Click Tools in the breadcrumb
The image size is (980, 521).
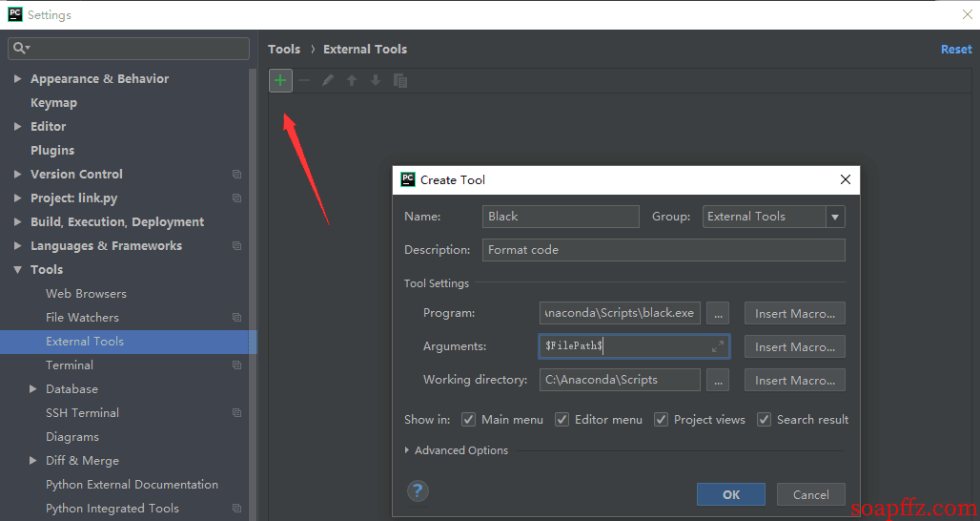point(284,49)
